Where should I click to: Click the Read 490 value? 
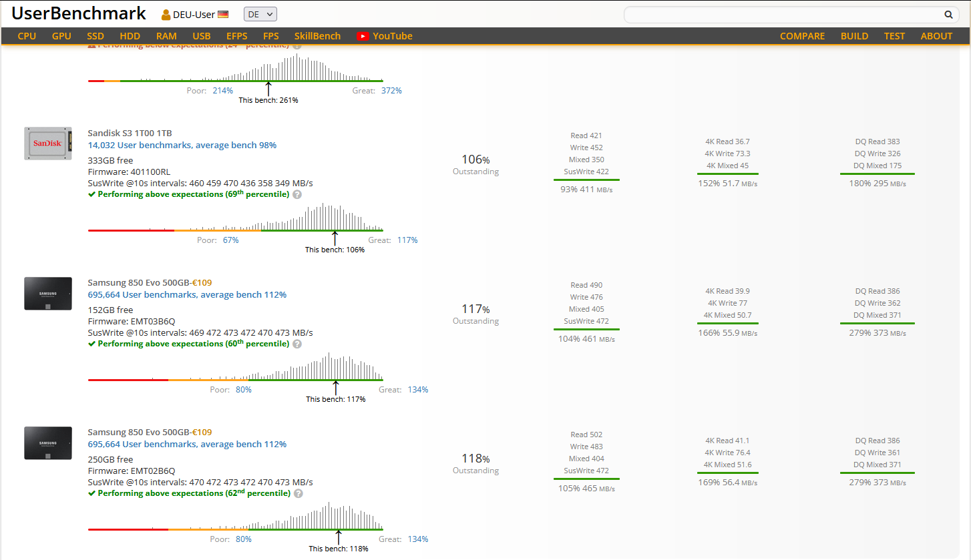(586, 285)
